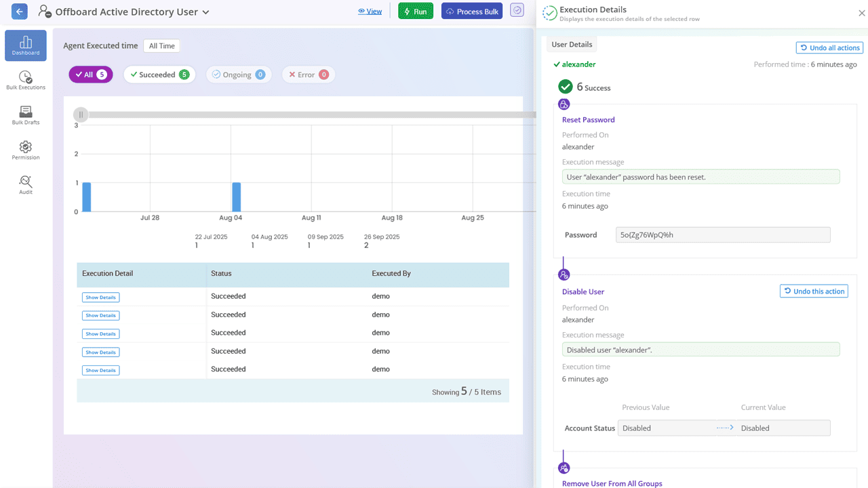This screenshot has height=488, width=868.
Task: Open the Permission settings
Action: tap(25, 149)
